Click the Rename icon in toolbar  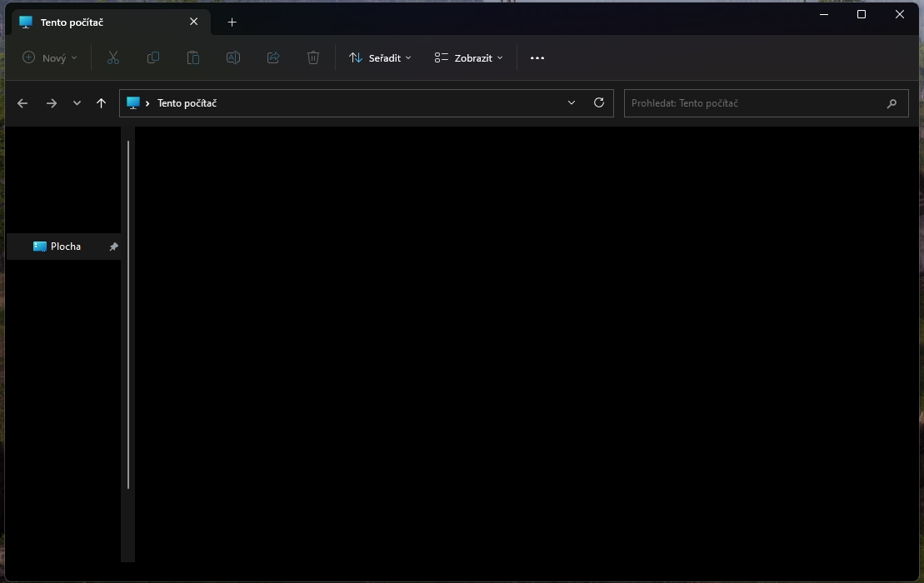click(x=233, y=57)
